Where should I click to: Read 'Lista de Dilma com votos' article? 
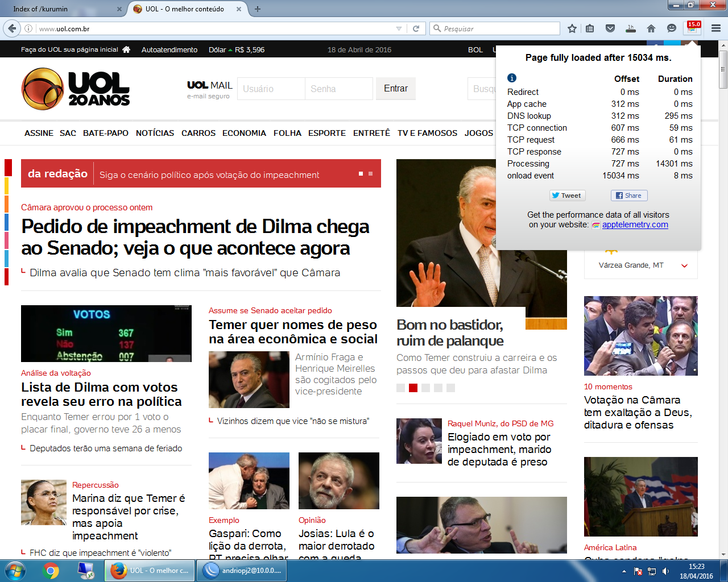coord(101,394)
